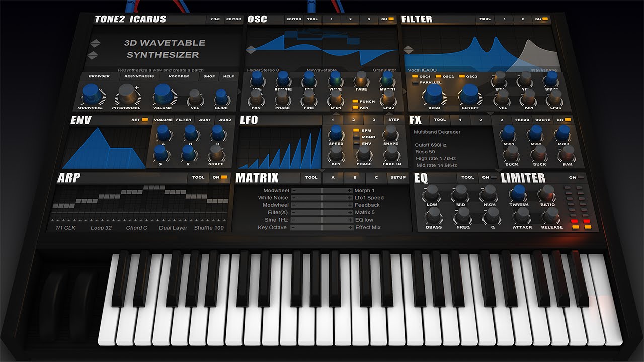
Task: Open the FILE menu in the Tone2 Icarus header
Action: pyautogui.click(x=215, y=19)
